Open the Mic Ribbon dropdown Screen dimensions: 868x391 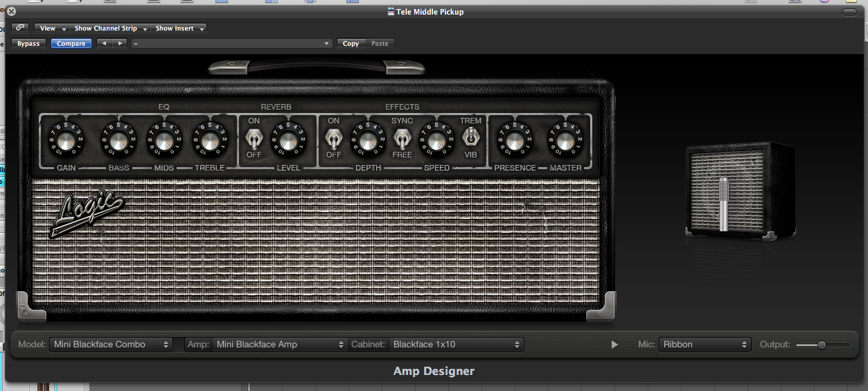[x=705, y=345]
